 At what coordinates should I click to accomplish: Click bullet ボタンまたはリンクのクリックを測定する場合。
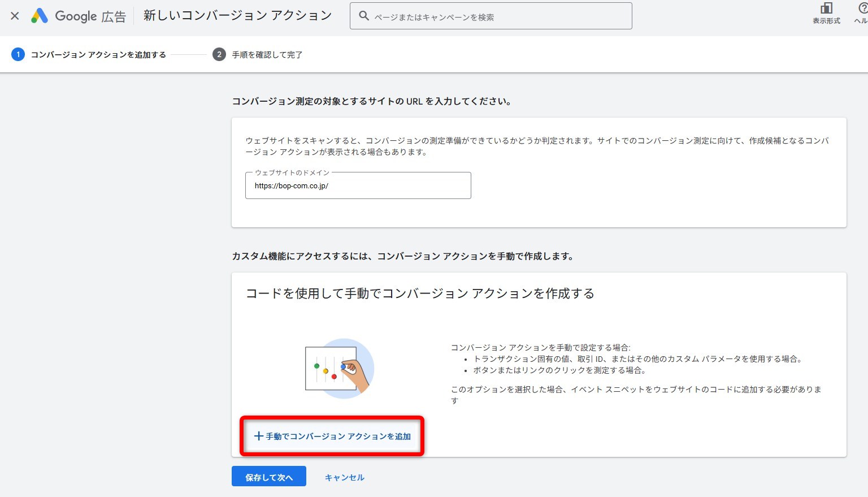(x=559, y=370)
